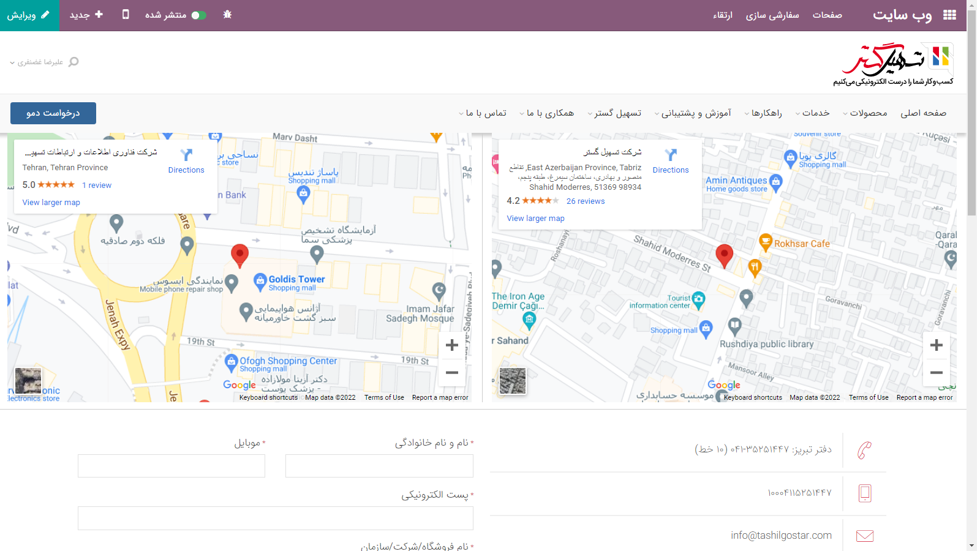980x551 pixels.
Task: Open the 26 reviews link
Action: pyautogui.click(x=586, y=201)
